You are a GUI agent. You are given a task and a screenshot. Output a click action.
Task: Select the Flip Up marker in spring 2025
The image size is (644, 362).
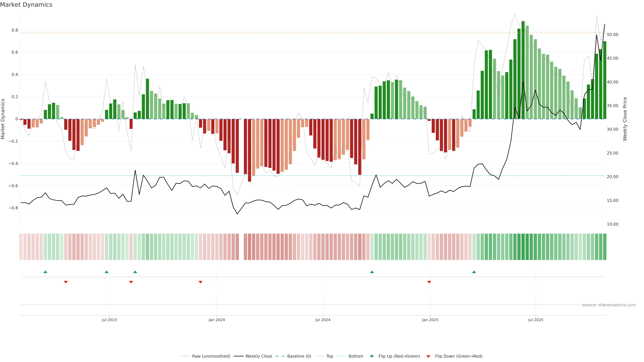[474, 272]
